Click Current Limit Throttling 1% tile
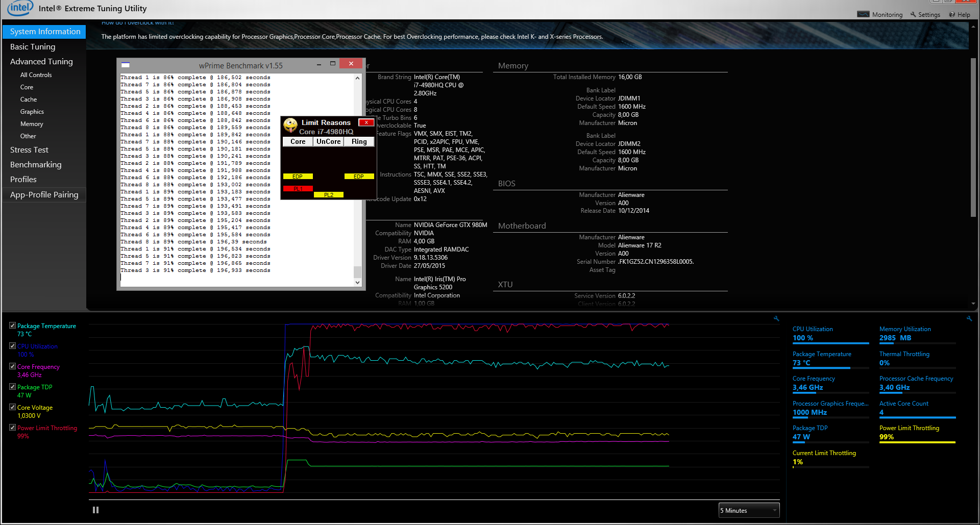This screenshot has height=525, width=980. click(x=830, y=458)
